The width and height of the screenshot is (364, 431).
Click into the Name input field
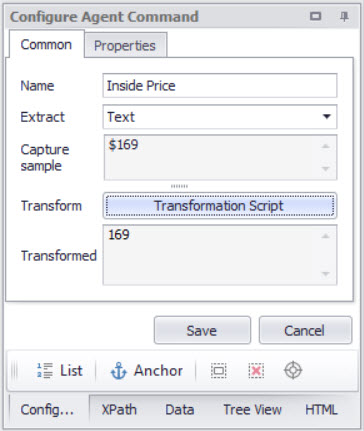[x=220, y=86]
